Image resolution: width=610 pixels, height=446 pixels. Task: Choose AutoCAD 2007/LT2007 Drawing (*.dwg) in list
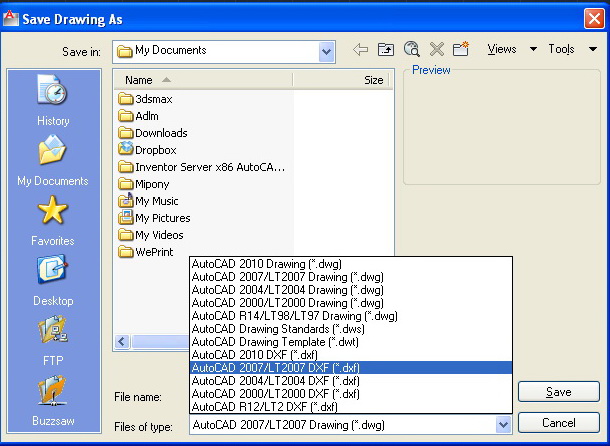tap(351, 277)
